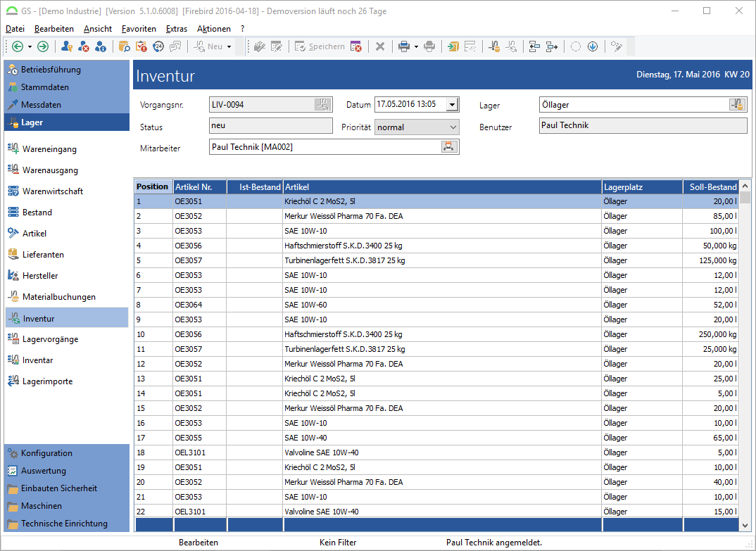Click the inventory booking barrel toolbar icon
This screenshot has height=551, width=756.
(494, 46)
